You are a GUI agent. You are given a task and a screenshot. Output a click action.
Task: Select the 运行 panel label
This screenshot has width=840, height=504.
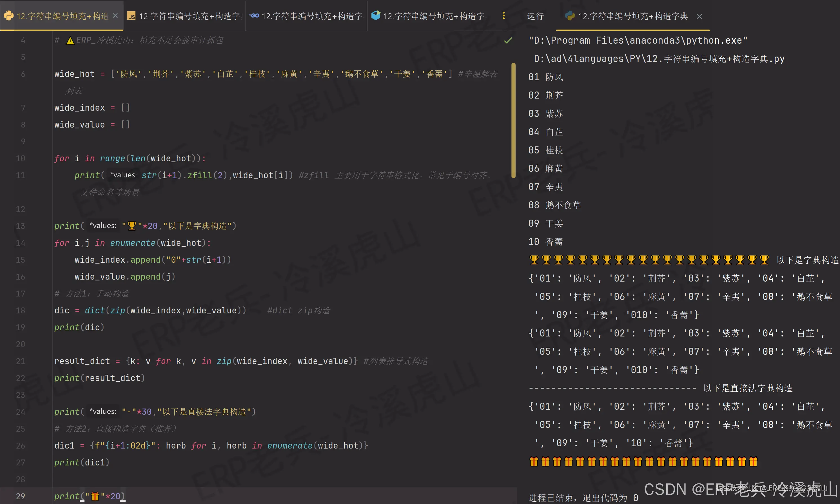click(535, 16)
